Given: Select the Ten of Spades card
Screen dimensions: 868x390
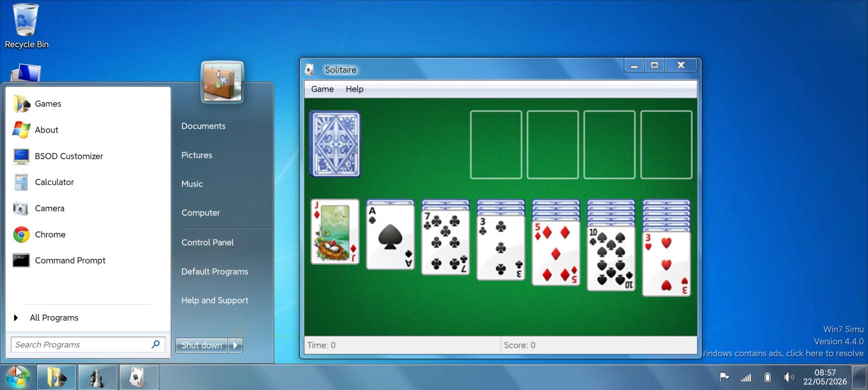Looking at the screenshot, I should (611, 258).
